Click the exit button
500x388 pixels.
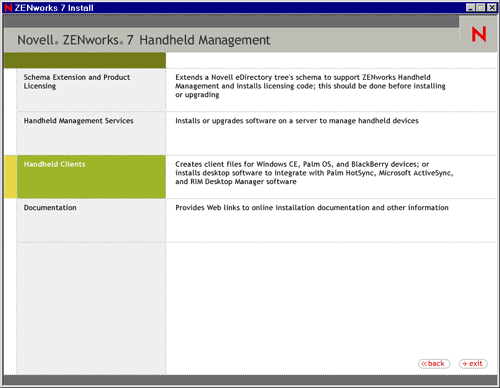473,364
